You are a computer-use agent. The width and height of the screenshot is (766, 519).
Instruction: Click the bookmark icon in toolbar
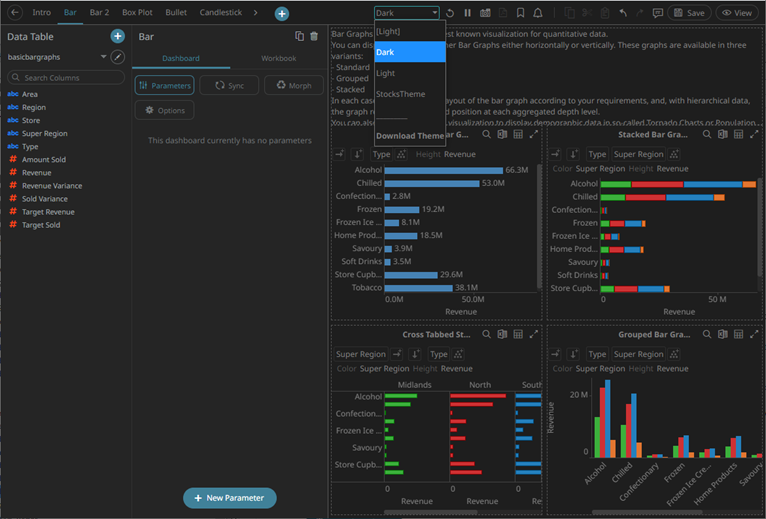[521, 13]
